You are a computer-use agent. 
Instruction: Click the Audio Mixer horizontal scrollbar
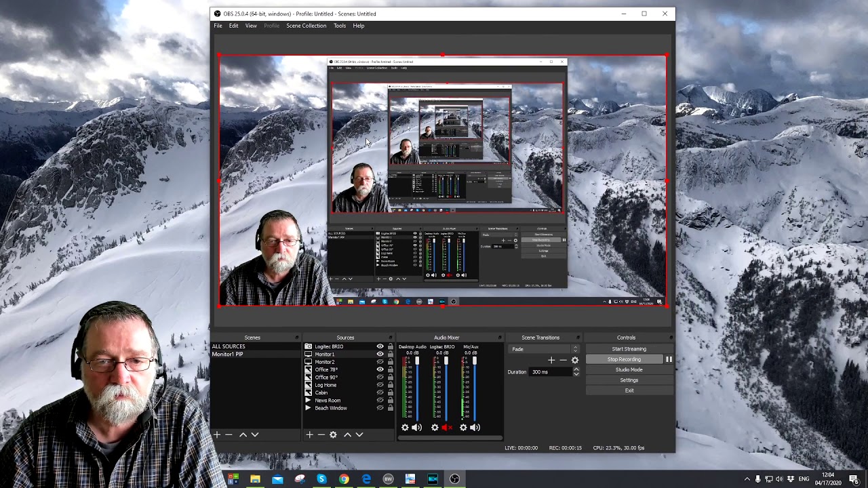pos(450,437)
